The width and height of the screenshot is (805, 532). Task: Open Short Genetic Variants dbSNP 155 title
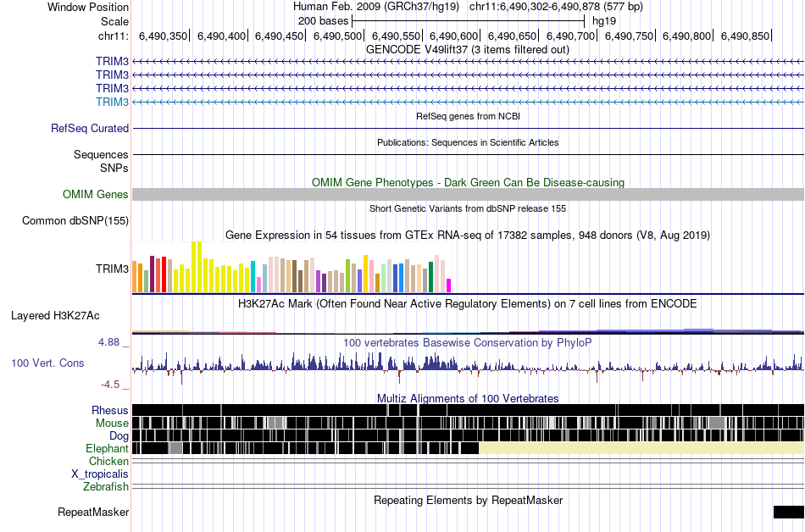468,208
